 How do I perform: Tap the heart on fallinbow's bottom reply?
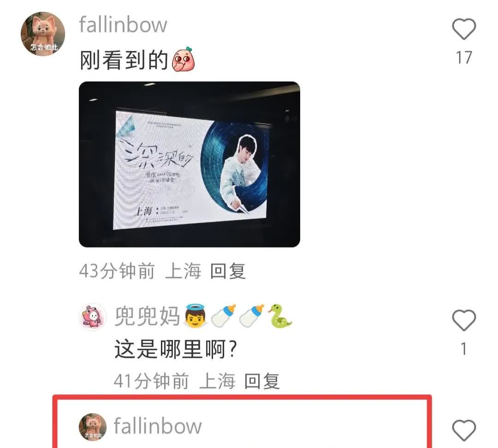(464, 430)
